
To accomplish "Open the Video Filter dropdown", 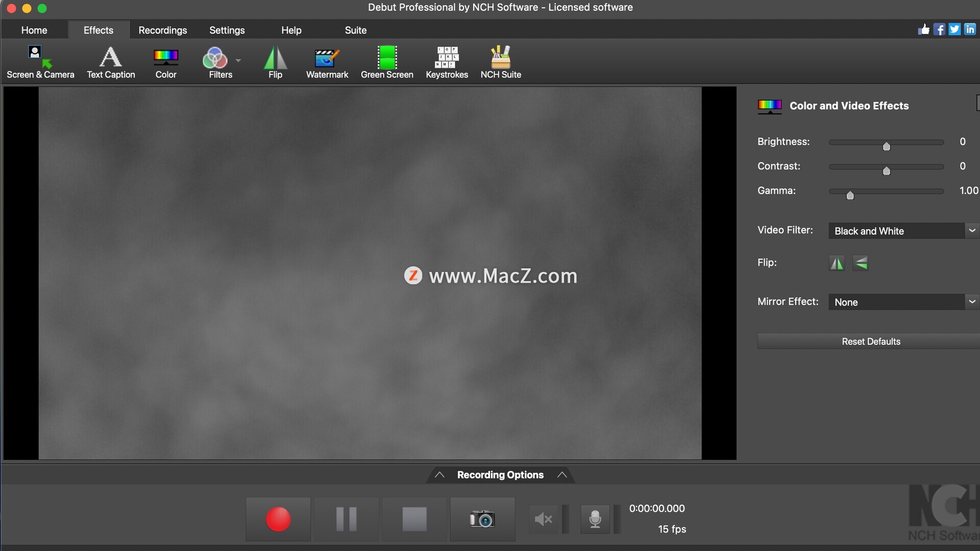I will [x=903, y=231].
